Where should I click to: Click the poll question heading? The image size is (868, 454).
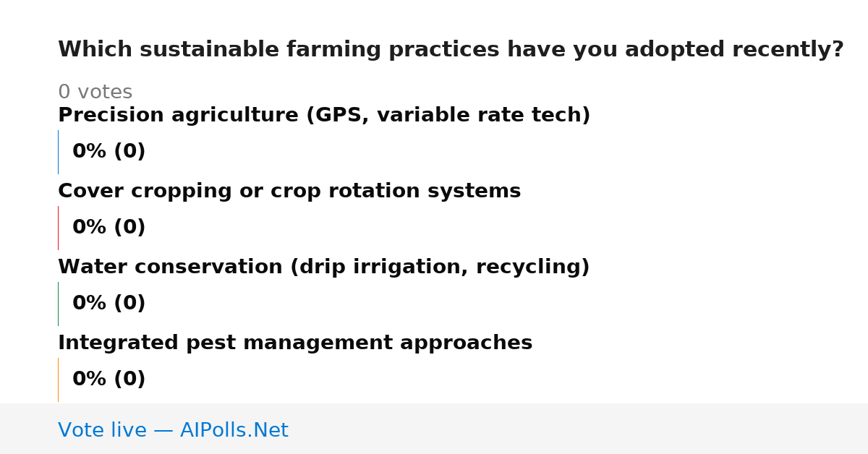pyautogui.click(x=451, y=50)
